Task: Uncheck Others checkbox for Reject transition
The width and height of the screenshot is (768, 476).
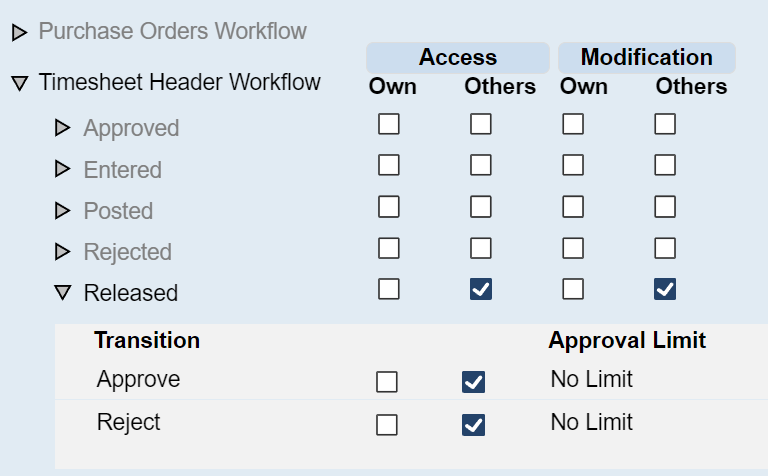Action: coord(473,425)
